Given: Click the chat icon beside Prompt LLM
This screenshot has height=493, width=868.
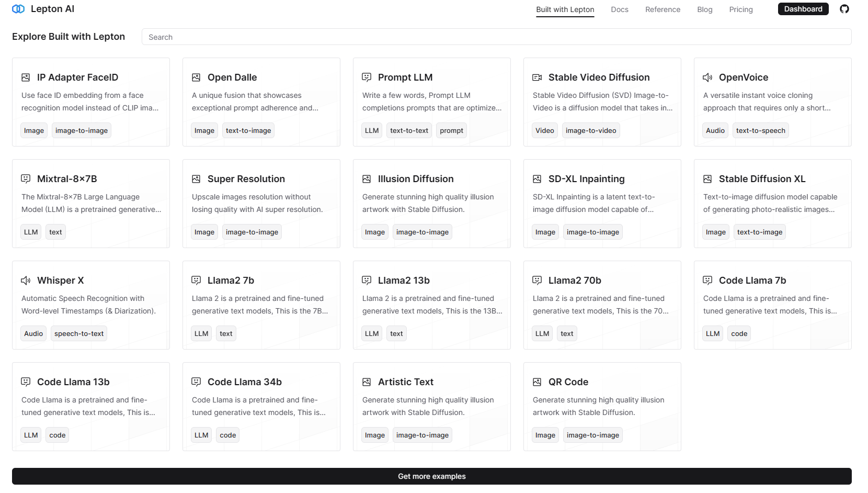Looking at the screenshot, I should 367,77.
